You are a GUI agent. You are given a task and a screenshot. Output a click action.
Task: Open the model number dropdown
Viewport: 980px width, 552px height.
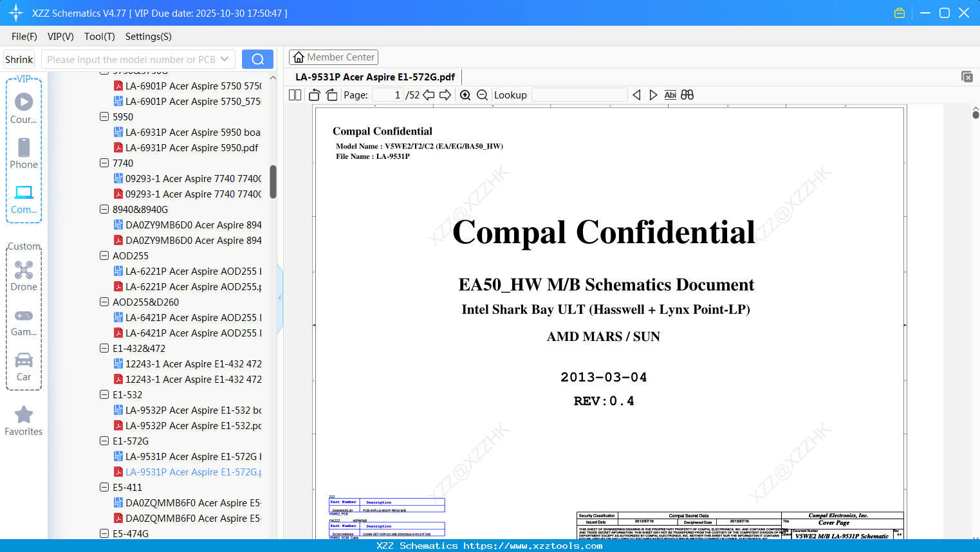(225, 59)
